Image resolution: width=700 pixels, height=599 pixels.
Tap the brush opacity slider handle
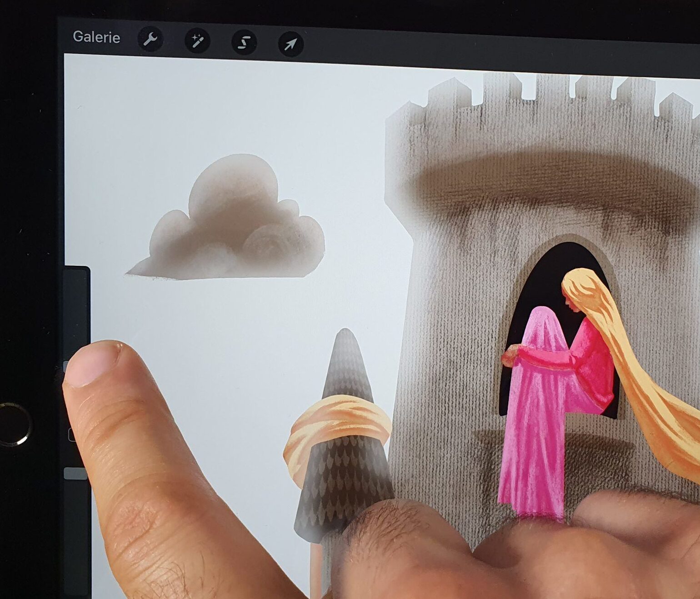click(75, 474)
